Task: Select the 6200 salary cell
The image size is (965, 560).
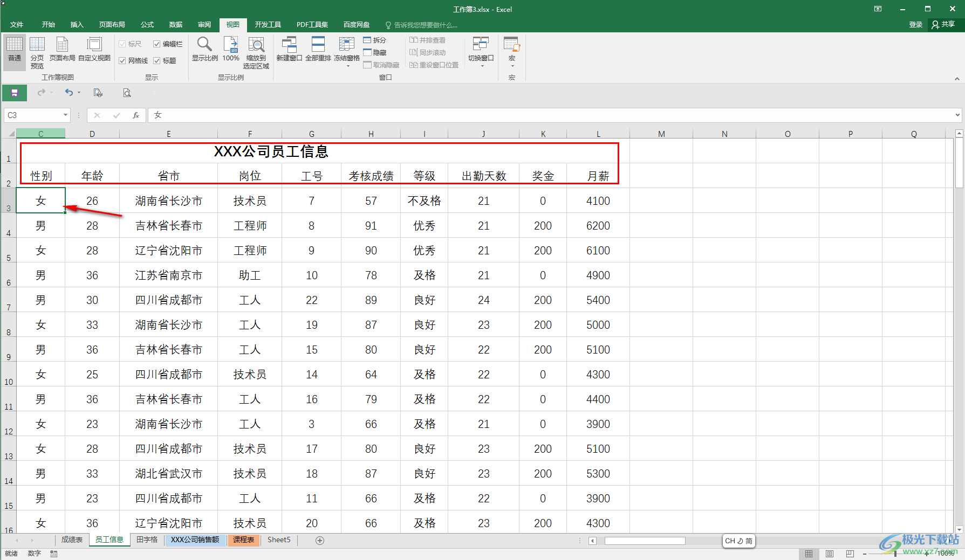Action: point(598,225)
